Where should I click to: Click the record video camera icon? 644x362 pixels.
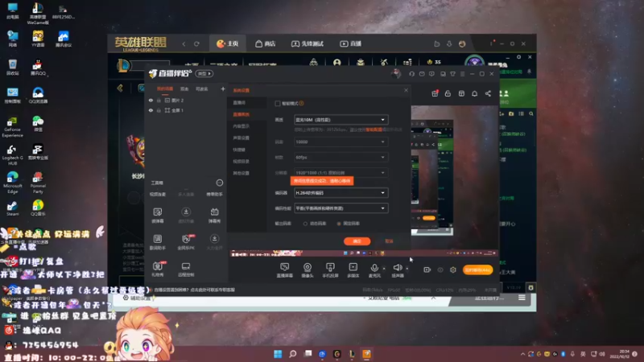[x=427, y=269]
